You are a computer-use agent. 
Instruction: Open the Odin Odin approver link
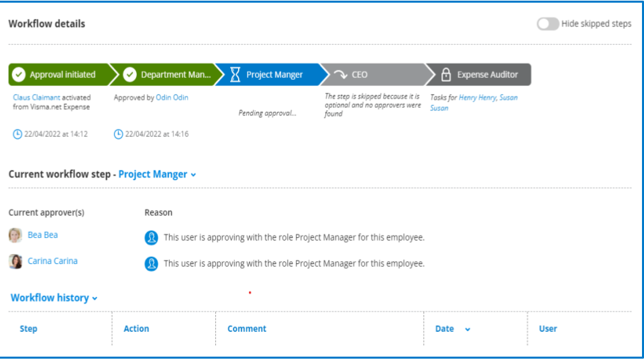point(172,97)
